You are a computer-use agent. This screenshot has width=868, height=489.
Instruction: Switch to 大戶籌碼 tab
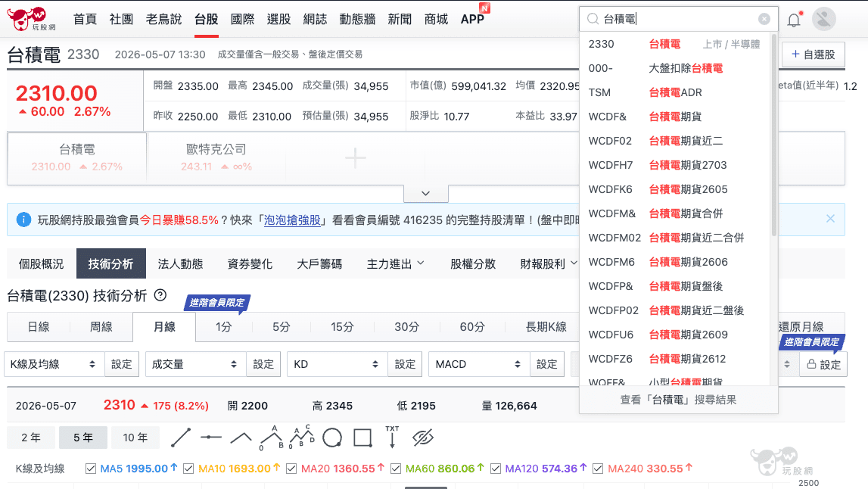[x=319, y=263]
